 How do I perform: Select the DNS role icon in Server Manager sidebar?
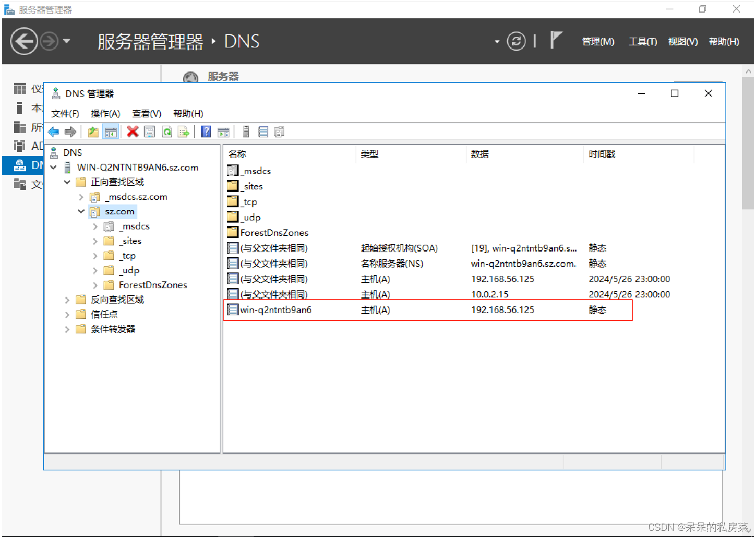point(20,165)
